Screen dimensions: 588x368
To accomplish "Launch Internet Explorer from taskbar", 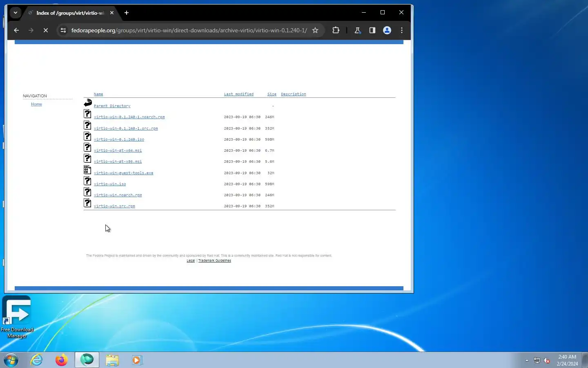I will tap(37, 360).
